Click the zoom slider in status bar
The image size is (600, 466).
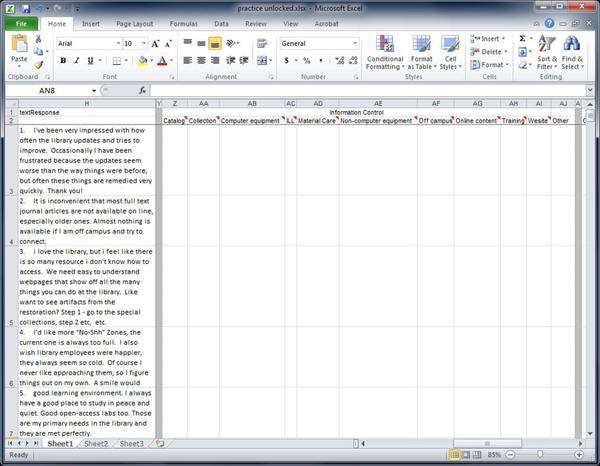(x=540, y=455)
